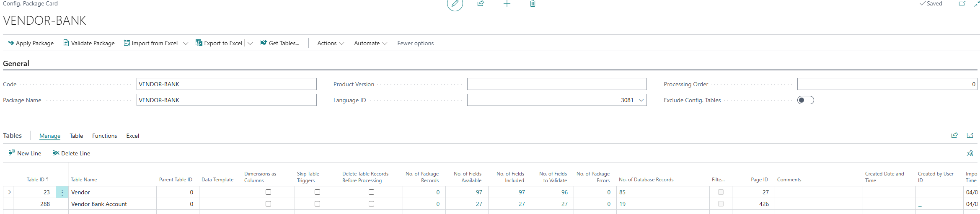The image size is (980, 214).
Task: Click the pin icon in the Tables toolbar
Action: click(x=970, y=153)
